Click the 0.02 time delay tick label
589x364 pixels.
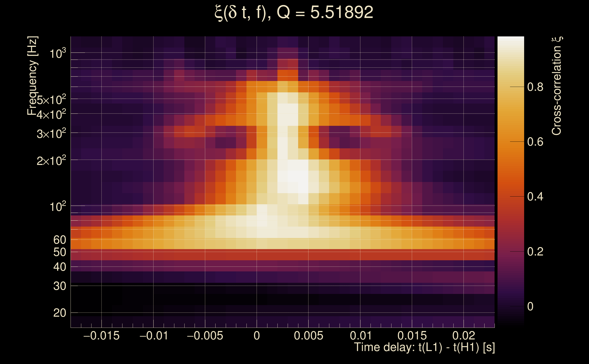pos(464,336)
